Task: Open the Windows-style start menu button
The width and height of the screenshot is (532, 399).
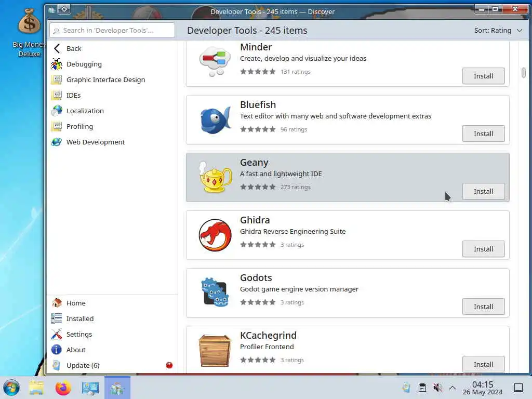Action: point(11,388)
